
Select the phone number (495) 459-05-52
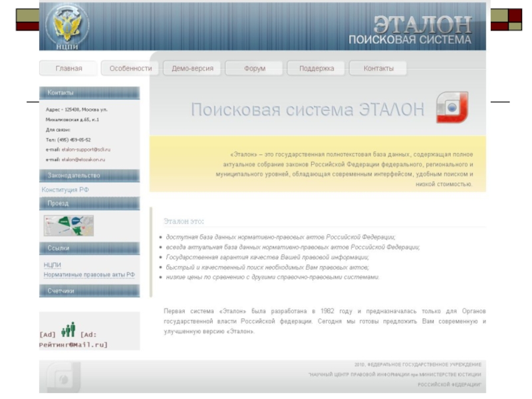pos(74,140)
